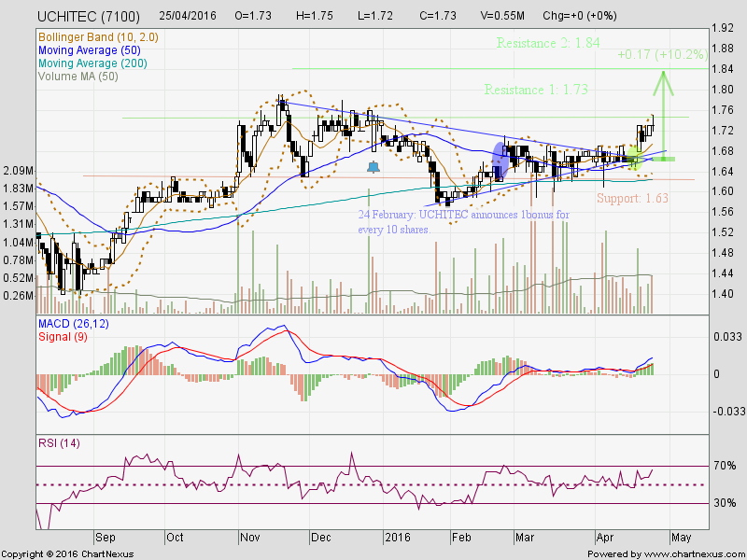The height and width of the screenshot is (560, 747).
Task: Click the 30% RSI oversold level label
Action: (725, 503)
